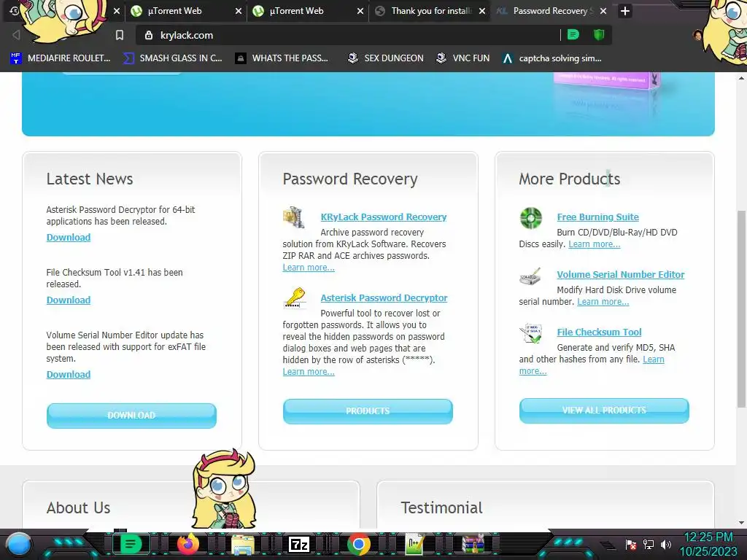The width and height of the screenshot is (747, 560).
Task: Open the Asterisk Password Decryptor link
Action: [384, 297]
